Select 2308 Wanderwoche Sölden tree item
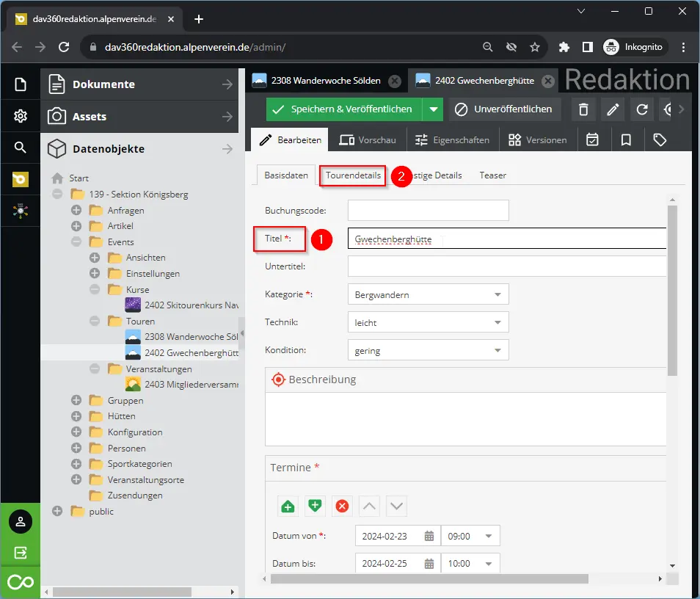Viewport: 700px width, 599px height. [x=191, y=337]
